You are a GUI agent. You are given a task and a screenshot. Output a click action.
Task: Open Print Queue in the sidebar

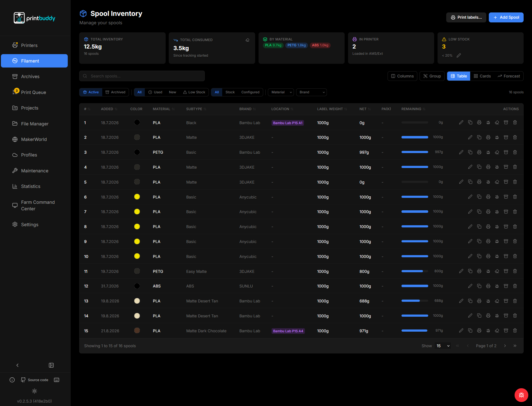pos(34,92)
